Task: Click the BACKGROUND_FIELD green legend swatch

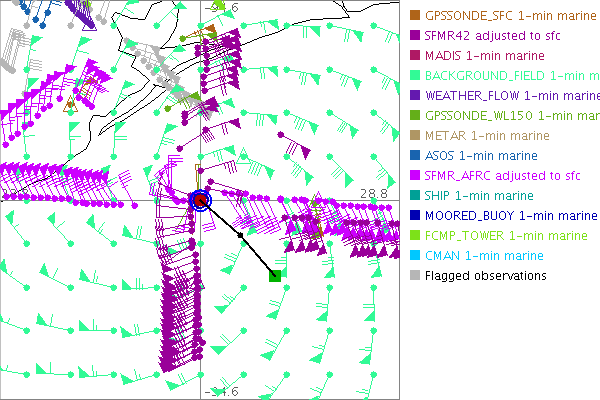Action: (415, 76)
